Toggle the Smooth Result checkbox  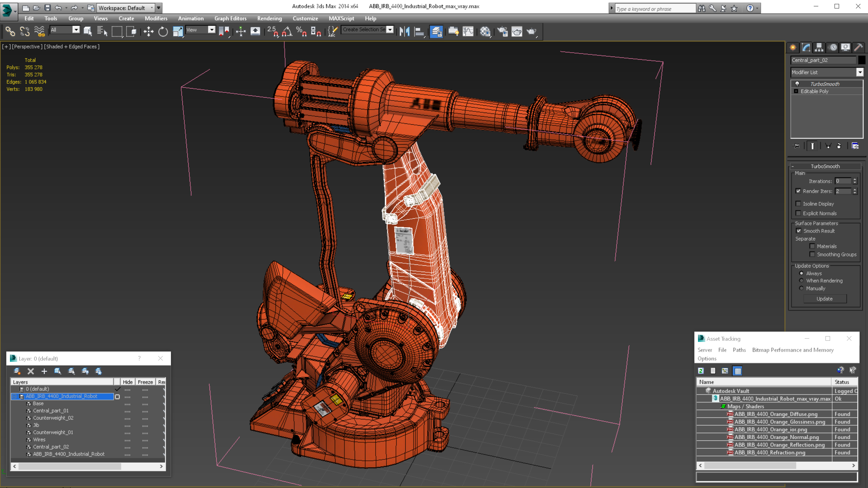[x=799, y=231]
